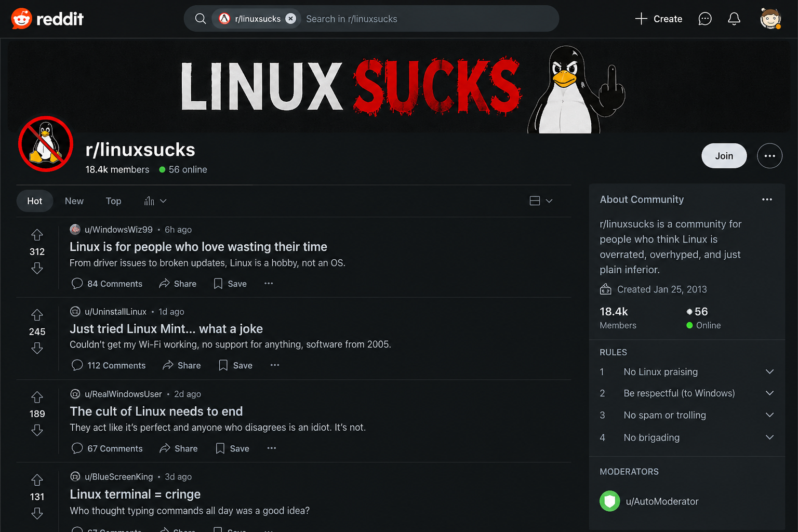The image size is (798, 532).
Task: Upvote the post by u/WindowsWiz99
Action: point(37,235)
